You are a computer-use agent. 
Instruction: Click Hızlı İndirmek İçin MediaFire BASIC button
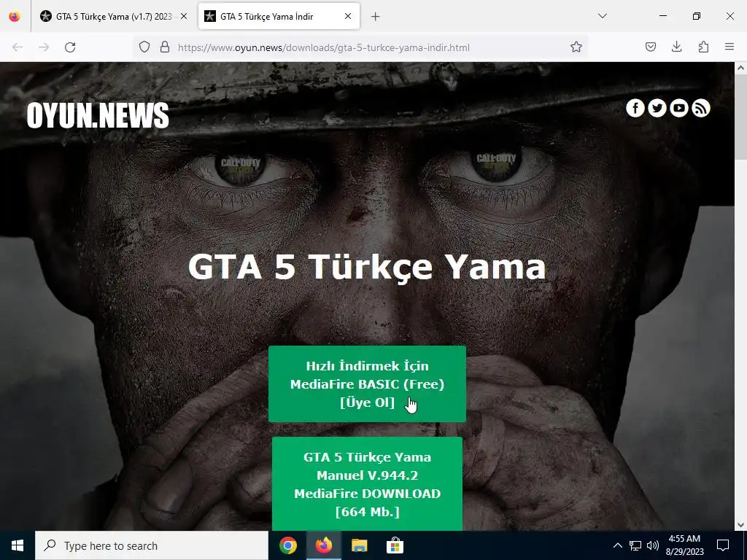(x=367, y=384)
